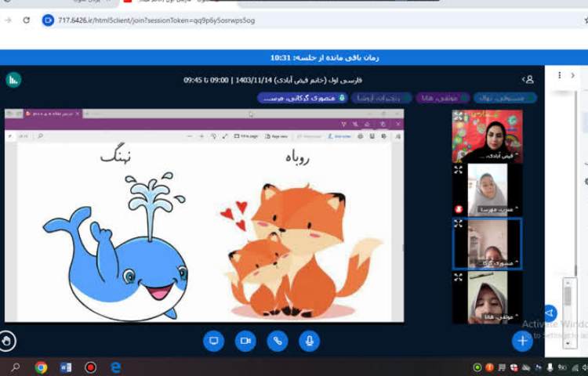Open the موثقی هانا webcam name dropdown
The height and width of the screenshot is (376, 588).
[x=500, y=316]
